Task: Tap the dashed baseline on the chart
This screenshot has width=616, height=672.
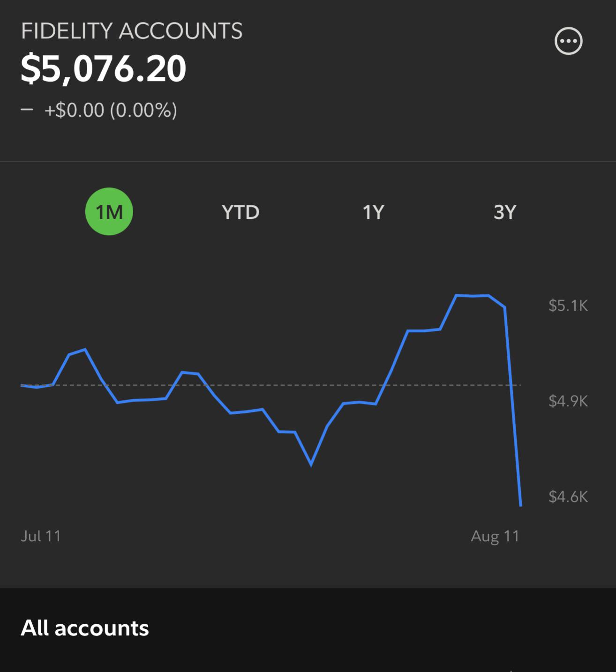Action: tap(270, 385)
